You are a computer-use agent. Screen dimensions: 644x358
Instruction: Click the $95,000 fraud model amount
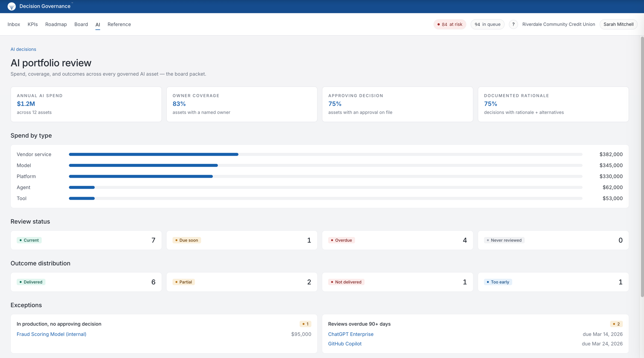point(301,334)
